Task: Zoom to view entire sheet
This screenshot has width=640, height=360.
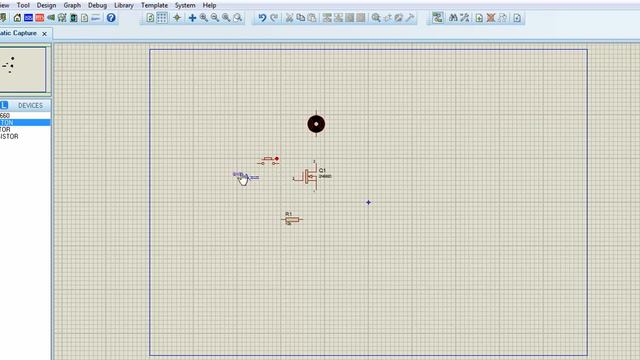Action: click(x=226, y=18)
